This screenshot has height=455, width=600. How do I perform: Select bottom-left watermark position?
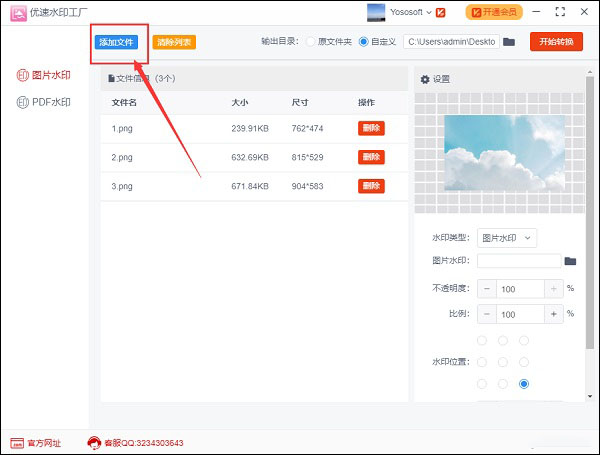(482, 384)
